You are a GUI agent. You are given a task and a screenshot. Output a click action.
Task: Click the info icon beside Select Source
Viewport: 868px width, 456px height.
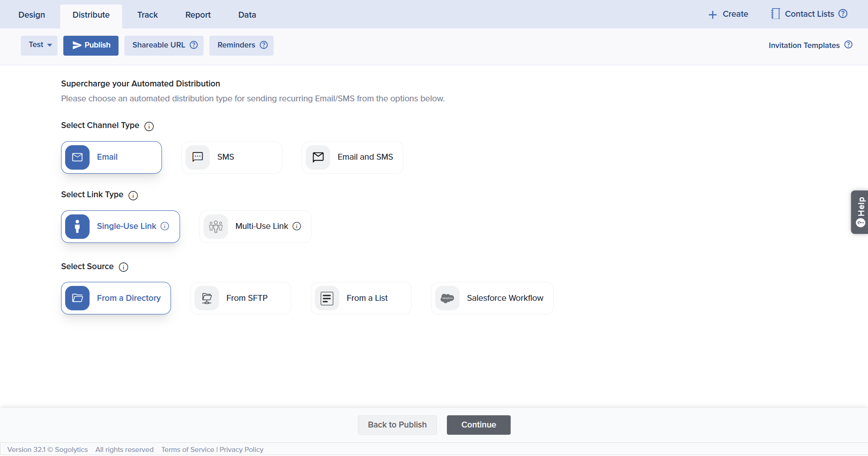pyautogui.click(x=123, y=267)
